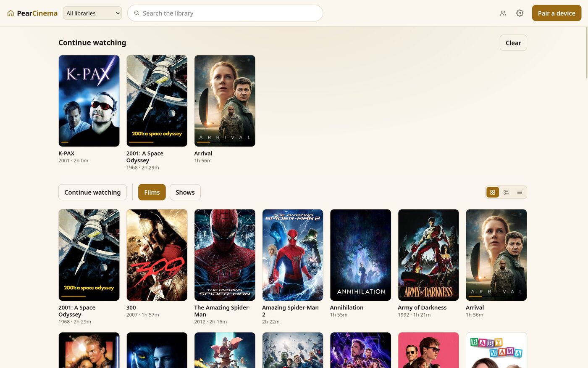The width and height of the screenshot is (588, 368).
Task: Click the Annihilation title text
Action: 346,307
